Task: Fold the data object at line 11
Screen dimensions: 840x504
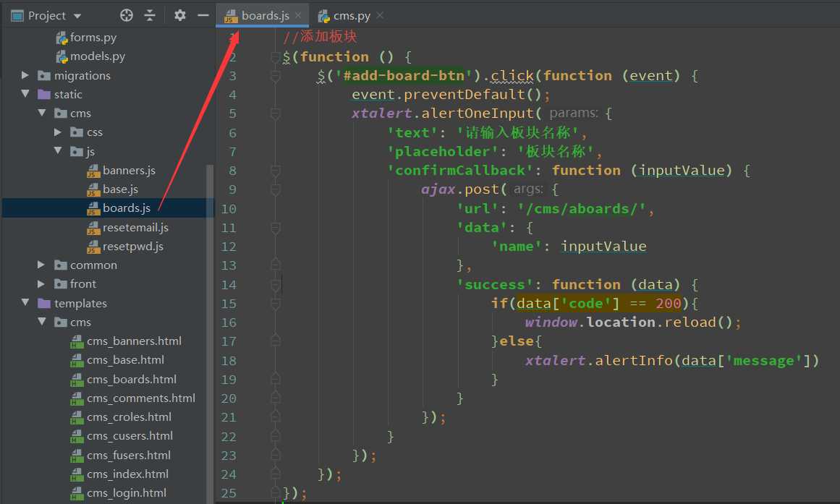Action: point(276,228)
